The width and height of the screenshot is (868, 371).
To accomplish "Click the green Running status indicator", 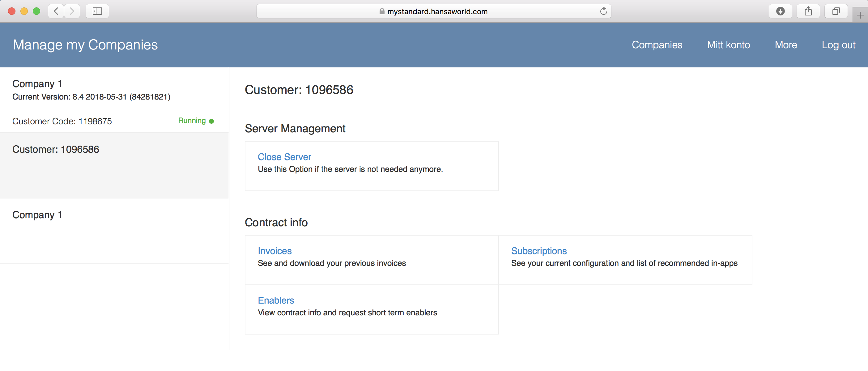I will coord(196,121).
